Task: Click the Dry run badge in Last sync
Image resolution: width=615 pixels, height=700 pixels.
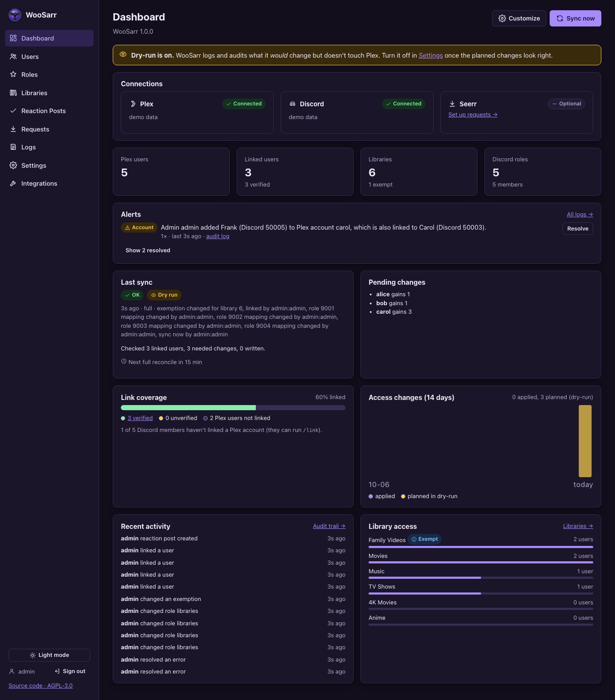Action: 164,295
